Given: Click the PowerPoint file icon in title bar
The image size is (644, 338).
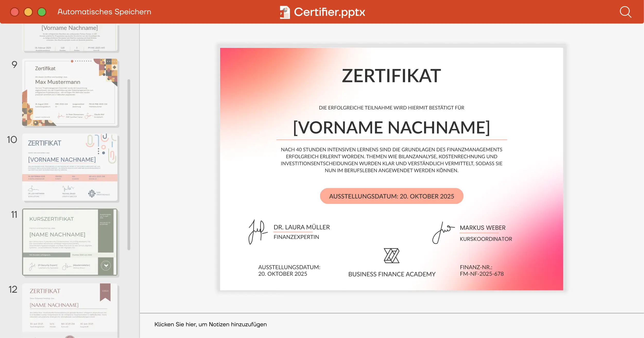Looking at the screenshot, I should (x=285, y=12).
